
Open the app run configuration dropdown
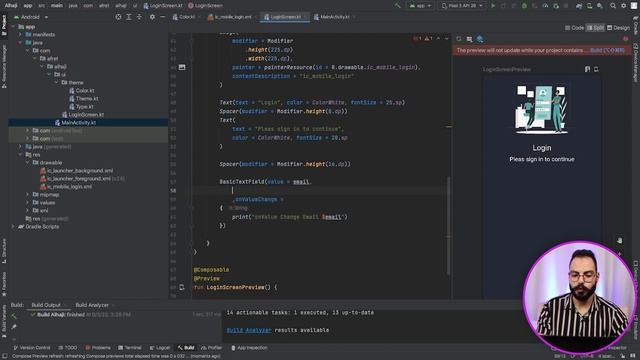pos(420,6)
